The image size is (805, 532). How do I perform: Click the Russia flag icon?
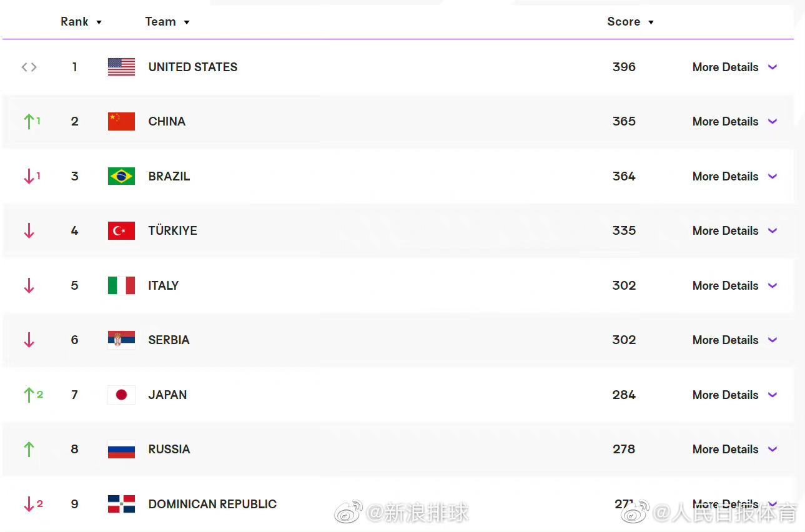click(x=121, y=450)
